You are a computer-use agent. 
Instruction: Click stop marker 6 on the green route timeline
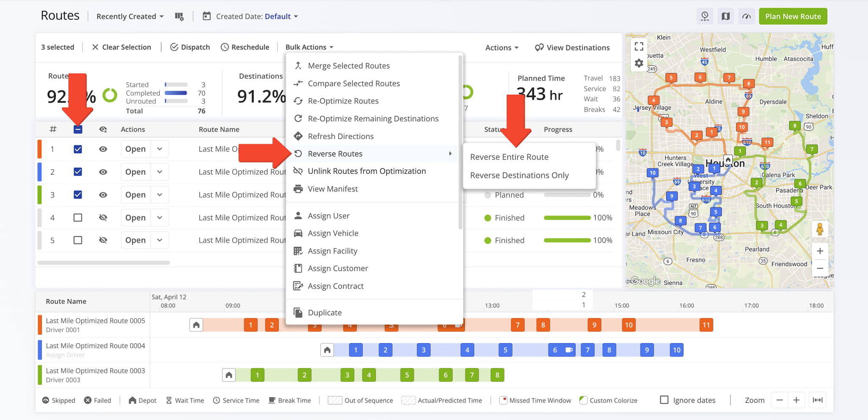pos(445,375)
